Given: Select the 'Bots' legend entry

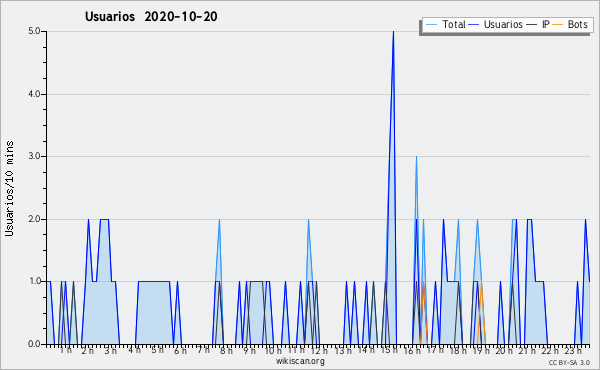Looking at the screenshot, I should point(577,24).
